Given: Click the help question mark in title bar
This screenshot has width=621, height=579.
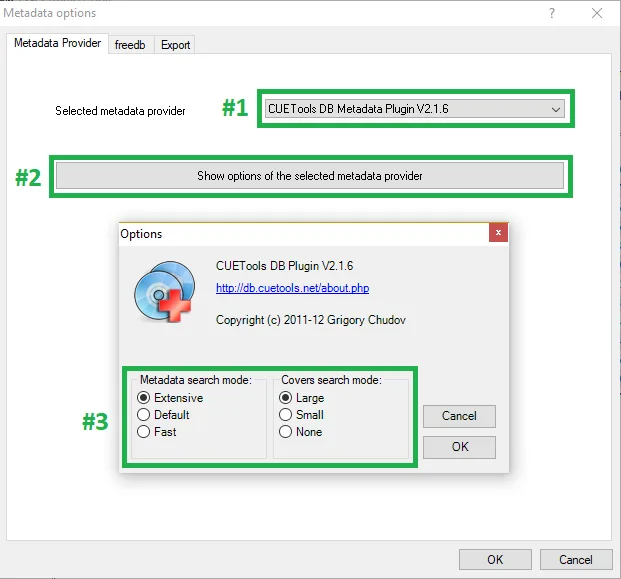Looking at the screenshot, I should tap(552, 13).
